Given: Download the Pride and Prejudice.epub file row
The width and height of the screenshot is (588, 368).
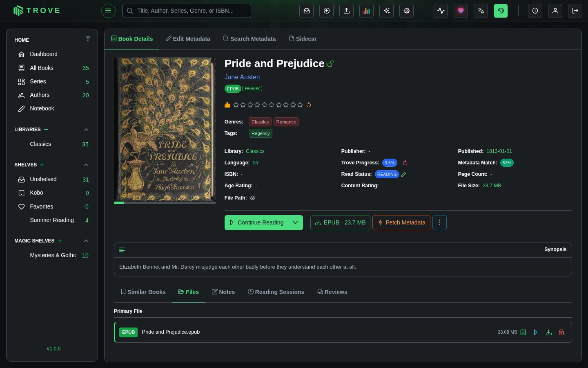Looking at the screenshot, I should coord(549,332).
